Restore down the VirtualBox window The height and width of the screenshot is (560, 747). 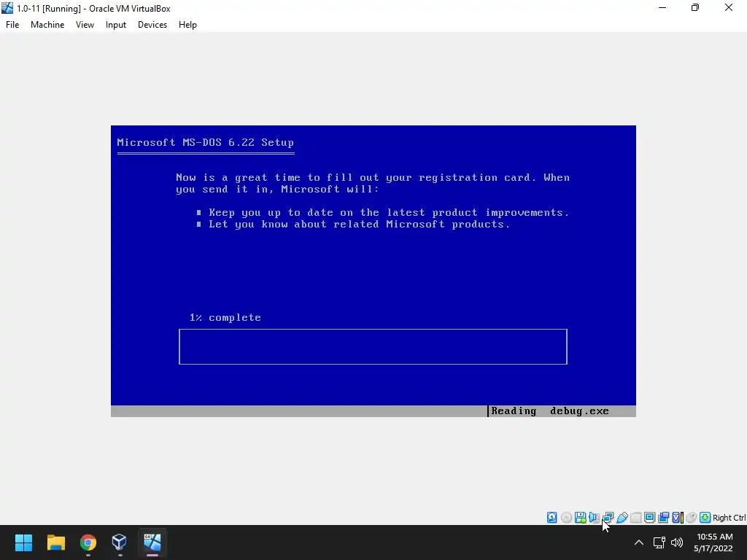695,8
